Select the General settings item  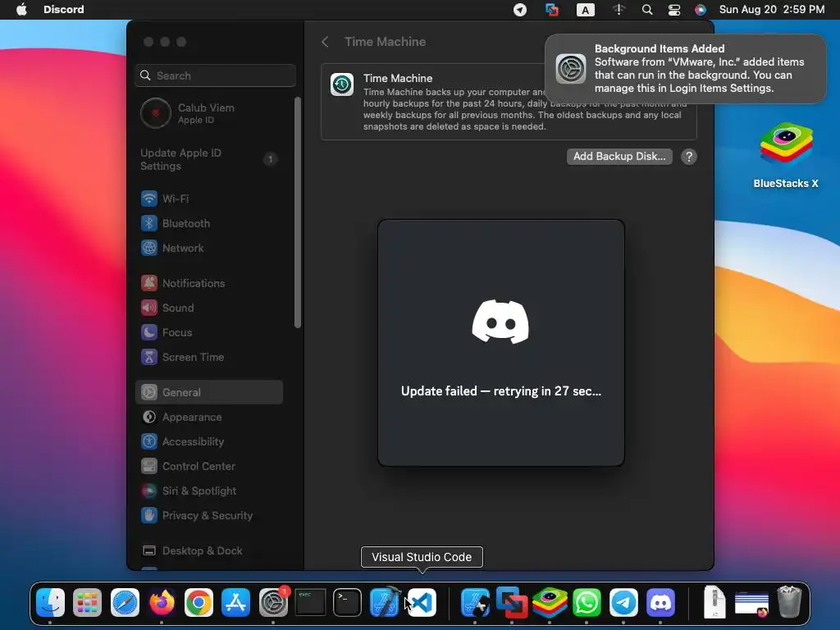coord(209,392)
